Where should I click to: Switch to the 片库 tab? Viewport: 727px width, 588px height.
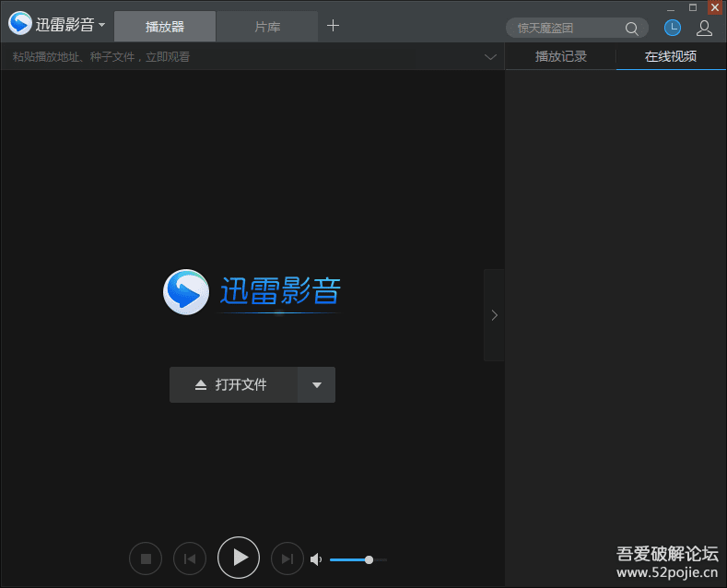[267, 27]
